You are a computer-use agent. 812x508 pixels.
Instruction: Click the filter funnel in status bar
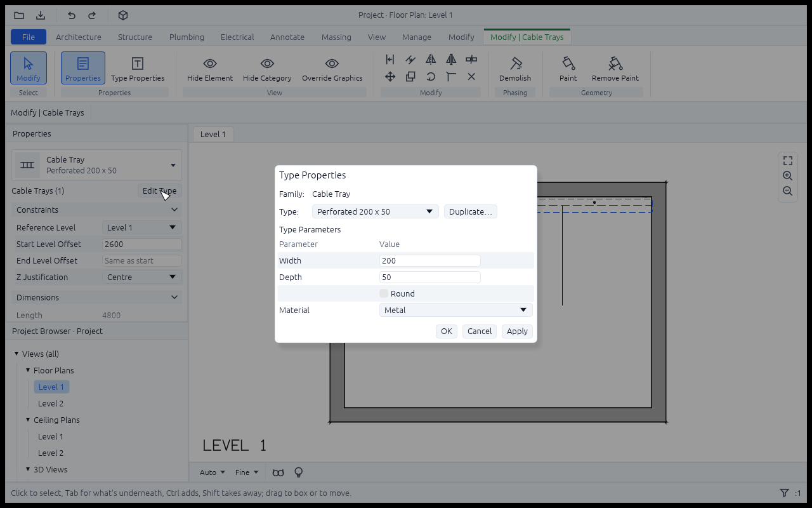(784, 493)
